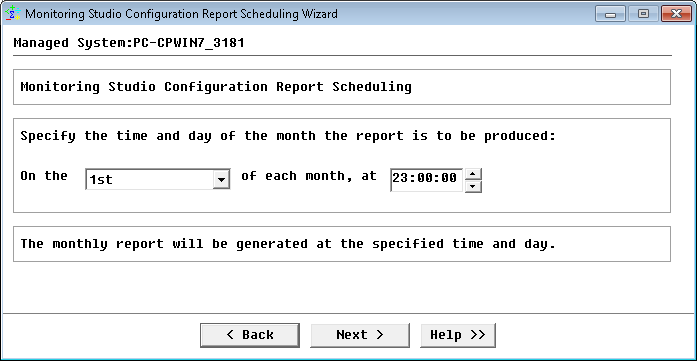Decrease time with the down spinner arrow
This screenshot has height=361, width=697.
point(473,186)
